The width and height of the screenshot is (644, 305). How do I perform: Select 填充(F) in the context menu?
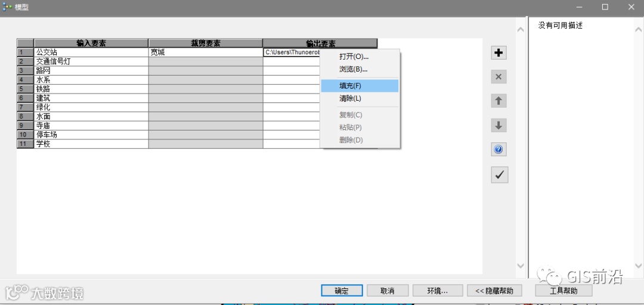360,86
